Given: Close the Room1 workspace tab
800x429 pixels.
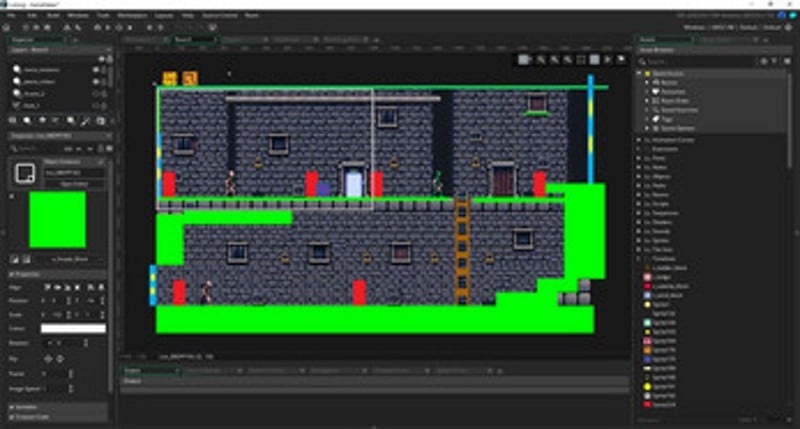Looking at the screenshot, I should point(215,39).
